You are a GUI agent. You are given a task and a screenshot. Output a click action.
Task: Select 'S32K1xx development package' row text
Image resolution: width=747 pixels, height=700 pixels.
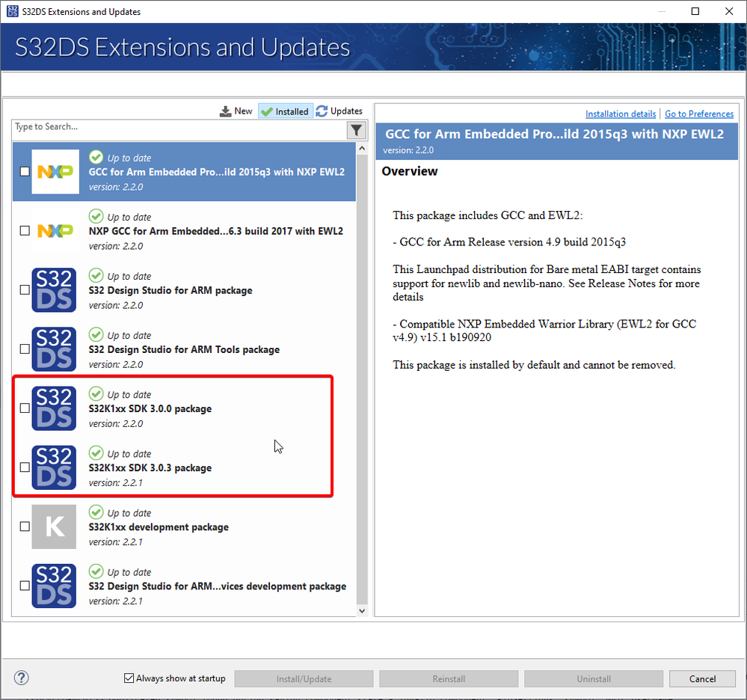159,527
